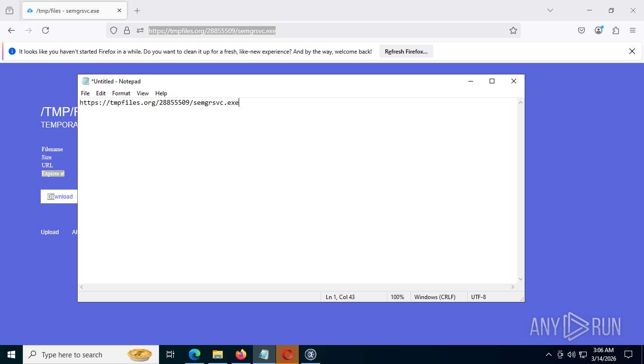Close the semgrsvc.exe browser tab
644x364 pixels.
click(119, 10)
